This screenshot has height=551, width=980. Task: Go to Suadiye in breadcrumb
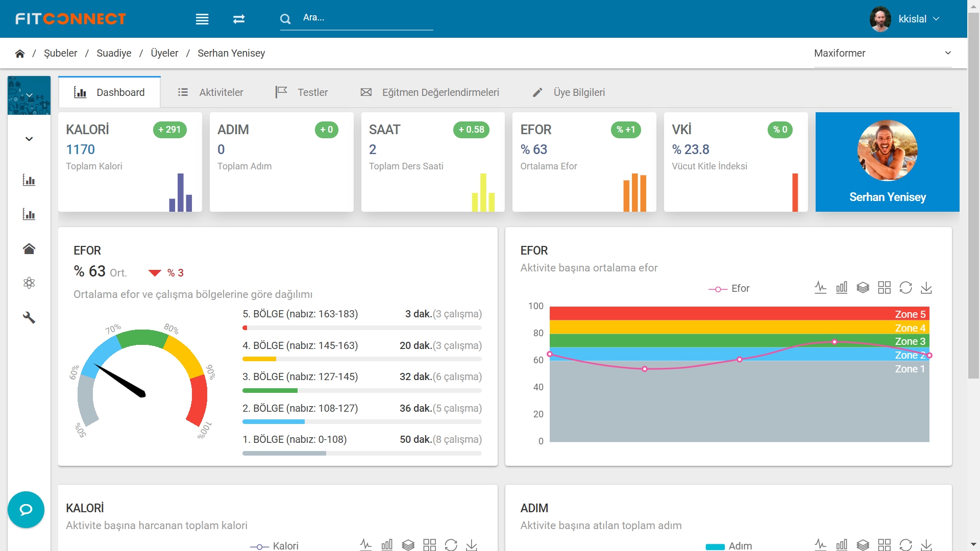click(114, 54)
